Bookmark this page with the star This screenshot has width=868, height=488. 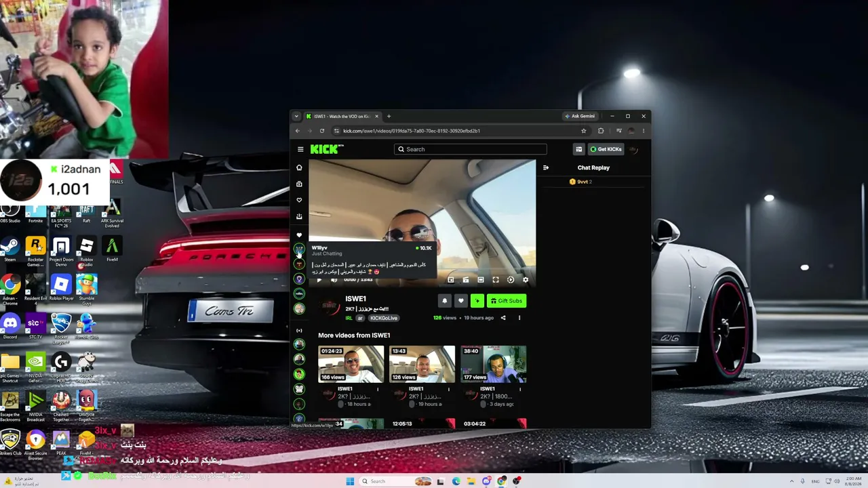pos(583,131)
